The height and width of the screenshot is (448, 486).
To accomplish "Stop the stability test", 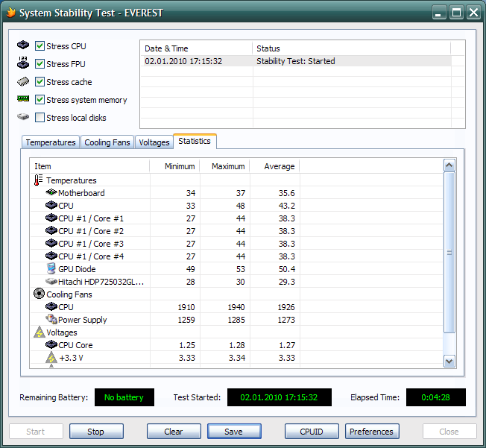I will click(96, 432).
